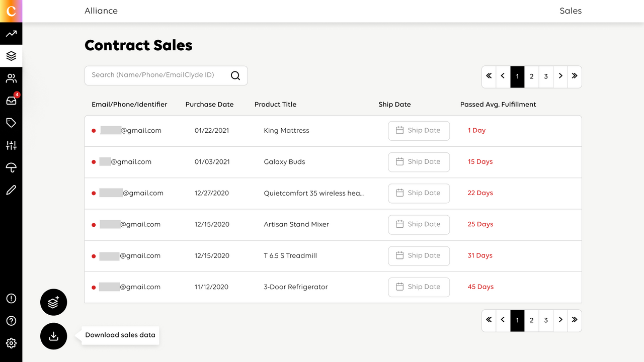The image size is (644, 362).
Task: Open Ship Date picker for King Mattress
Action: pos(419,130)
